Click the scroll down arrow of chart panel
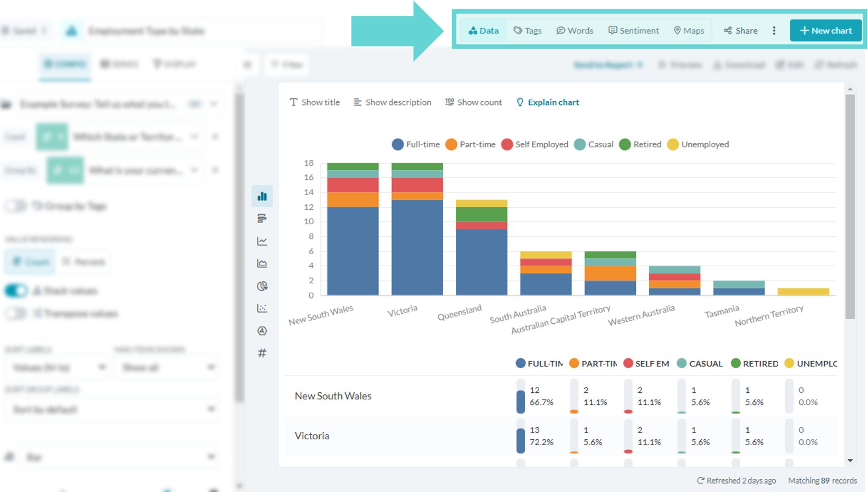The width and height of the screenshot is (868, 492). coord(850,460)
